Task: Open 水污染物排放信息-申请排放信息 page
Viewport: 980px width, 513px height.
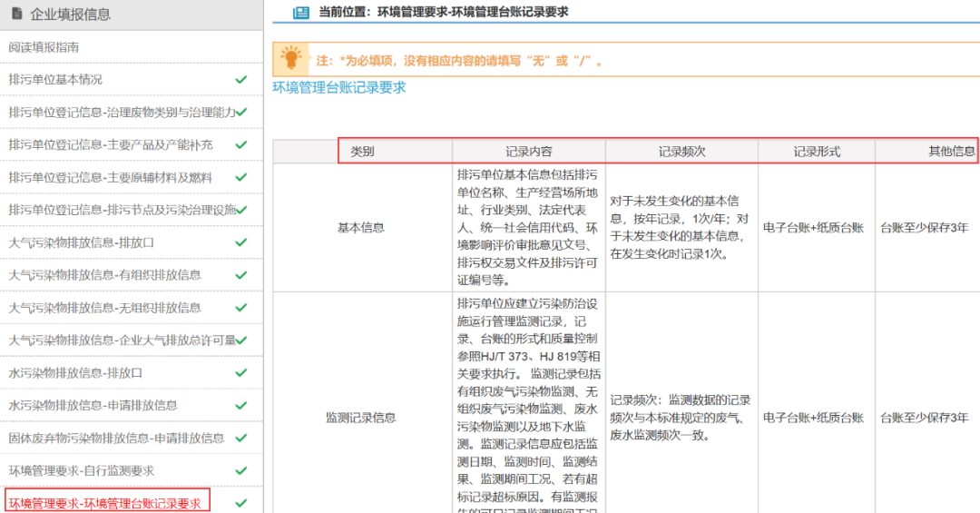Action: pyautogui.click(x=93, y=406)
